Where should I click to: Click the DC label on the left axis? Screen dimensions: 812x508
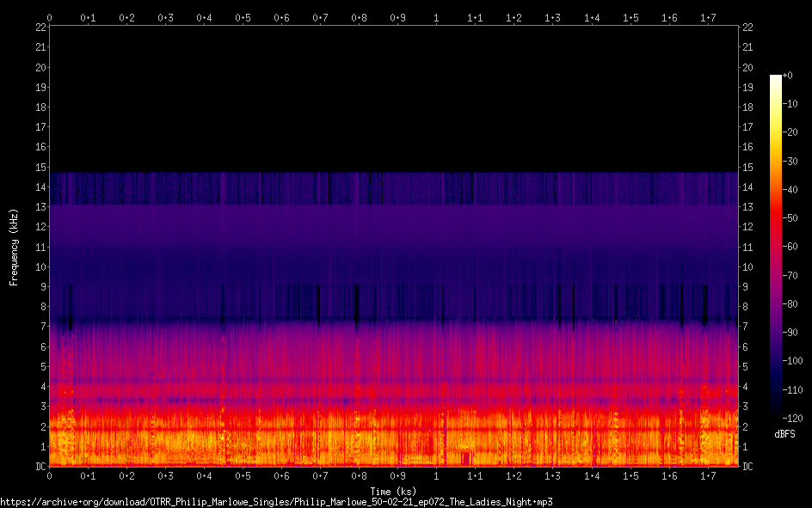39,467
